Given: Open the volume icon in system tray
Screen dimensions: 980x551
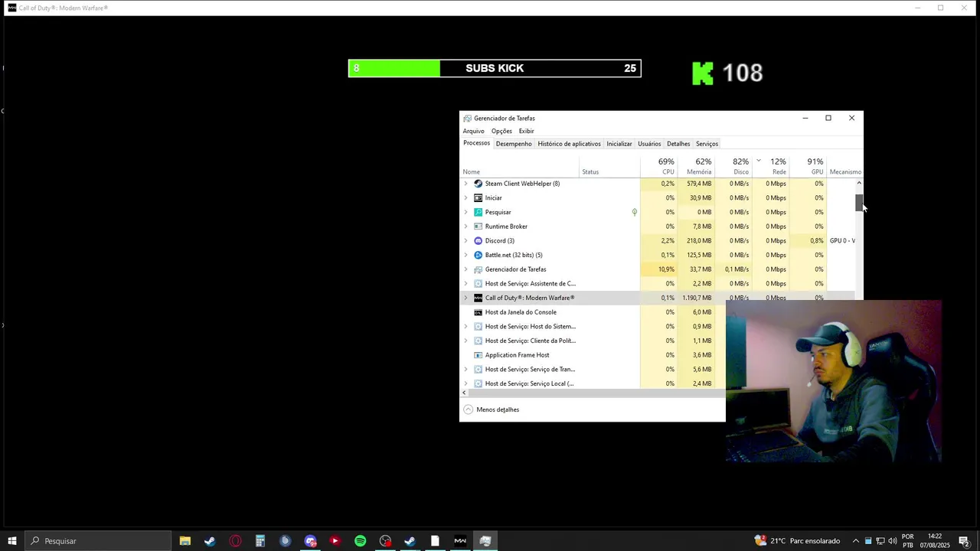Looking at the screenshot, I should coord(893,541).
